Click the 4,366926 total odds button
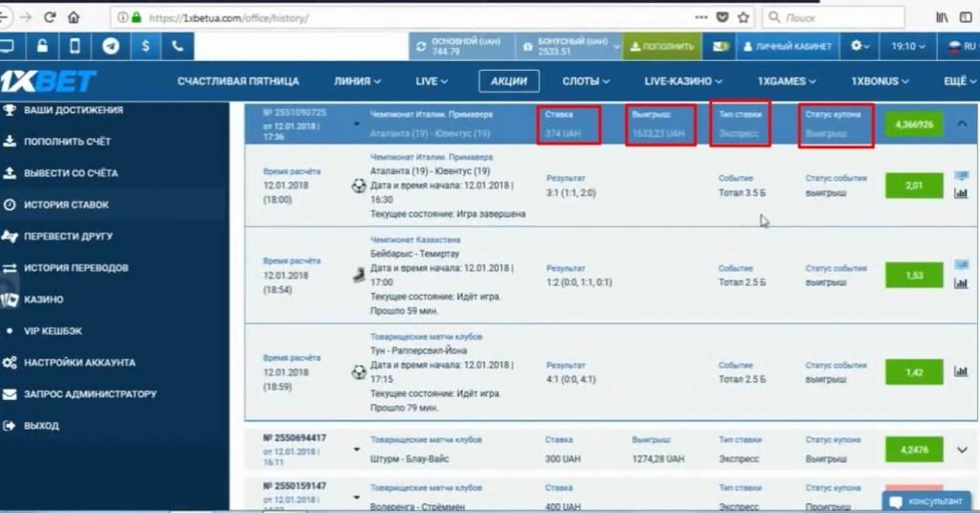The image size is (980, 513). point(914,124)
